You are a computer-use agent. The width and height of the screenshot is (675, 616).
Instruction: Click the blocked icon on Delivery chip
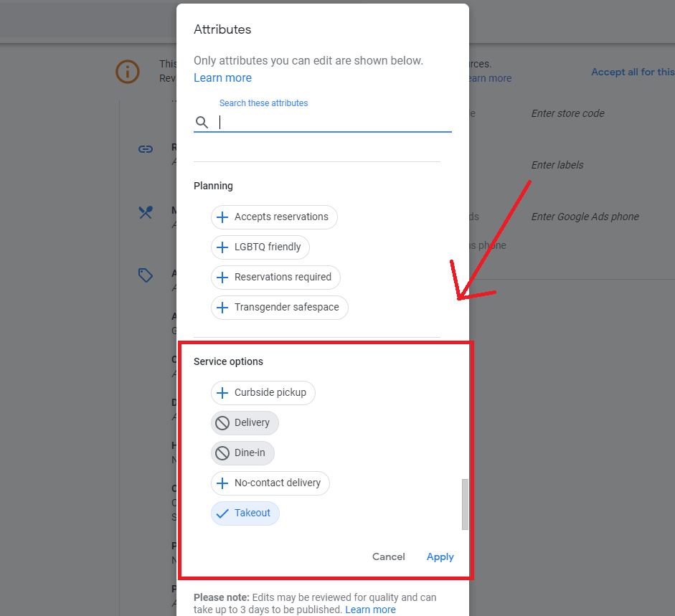pyautogui.click(x=222, y=423)
